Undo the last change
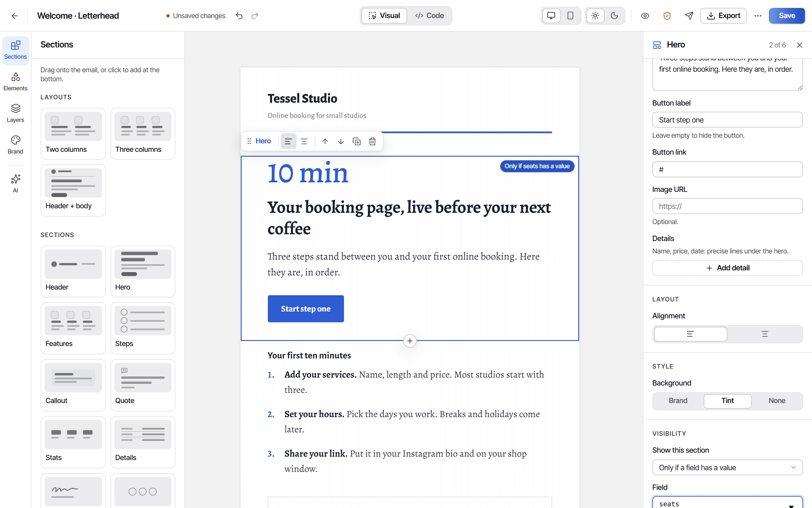Screen dimensions: 812x508 click(x=239, y=16)
